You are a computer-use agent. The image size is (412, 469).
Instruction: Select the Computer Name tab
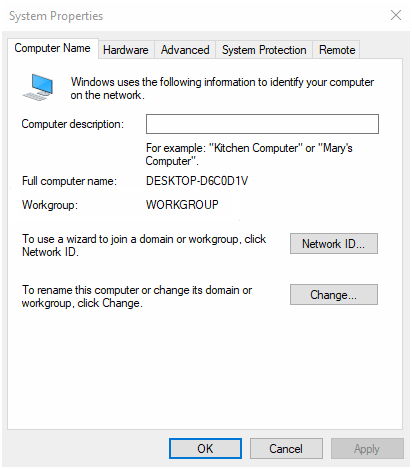(53, 48)
